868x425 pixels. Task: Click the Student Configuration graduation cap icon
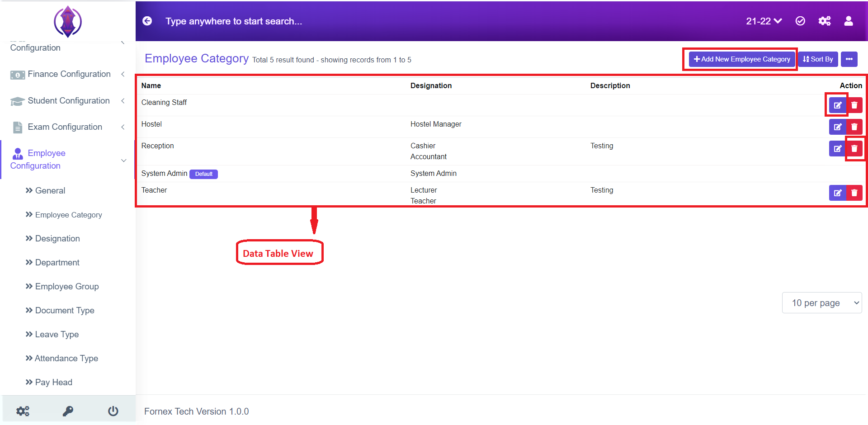click(x=18, y=101)
